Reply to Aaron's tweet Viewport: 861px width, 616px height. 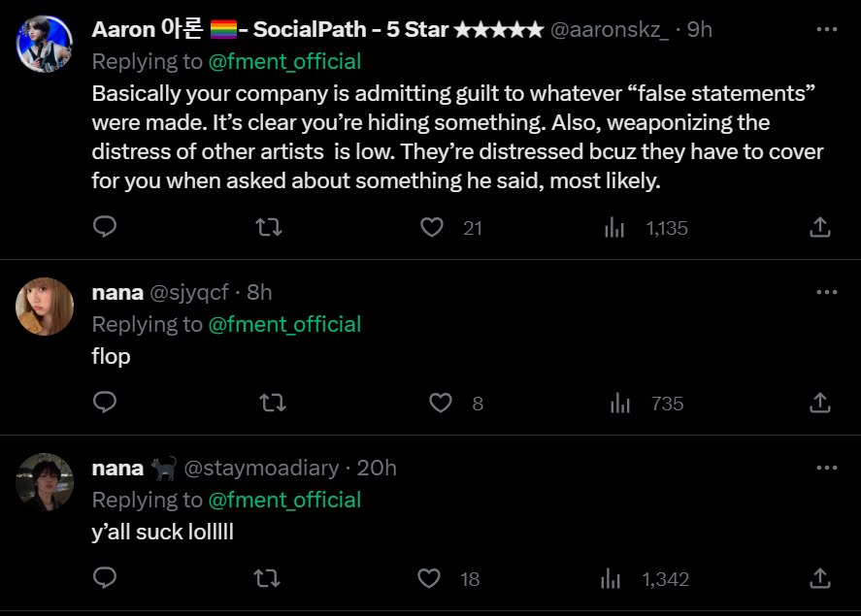click(105, 227)
